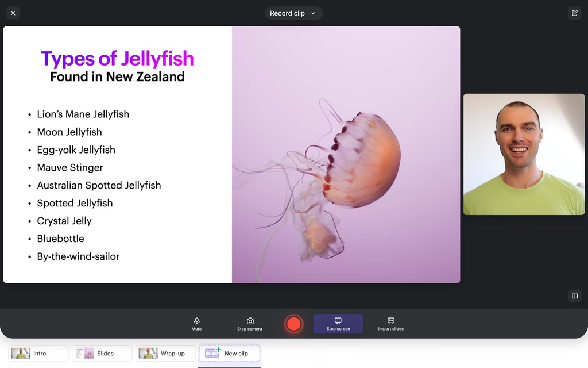
Task: Open the notes editor icon in top right
Action: 575,13
